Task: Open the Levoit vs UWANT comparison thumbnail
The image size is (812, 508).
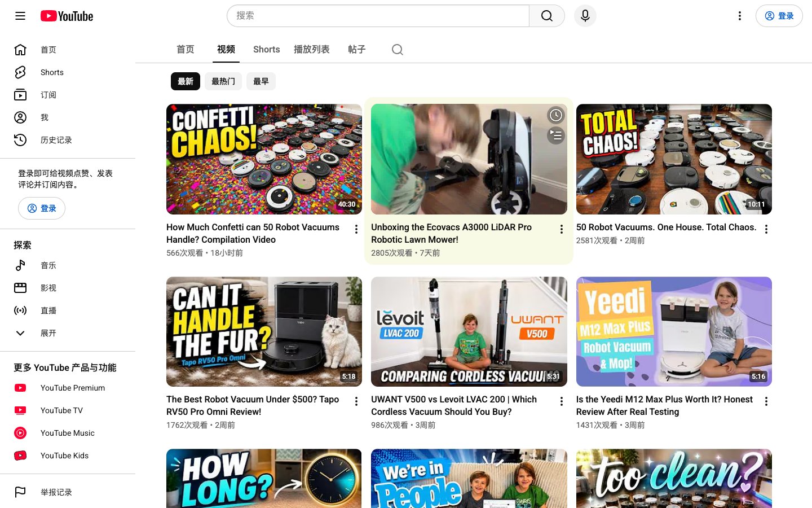Action: 469,331
